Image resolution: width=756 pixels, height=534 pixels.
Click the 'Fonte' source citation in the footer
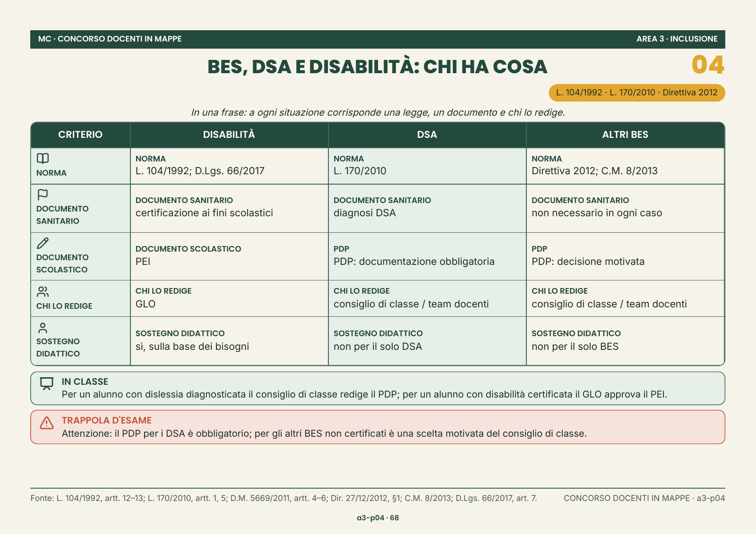(x=283, y=498)
